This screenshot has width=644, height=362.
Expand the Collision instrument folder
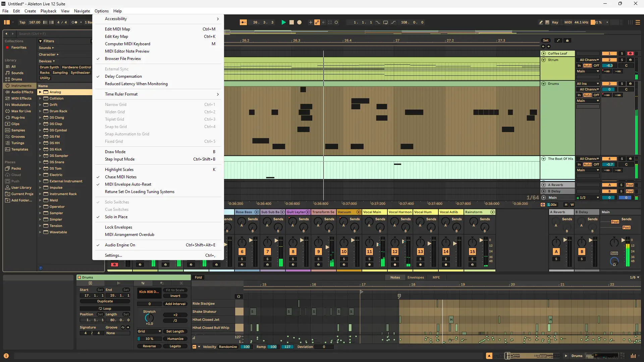pyautogui.click(x=40, y=99)
